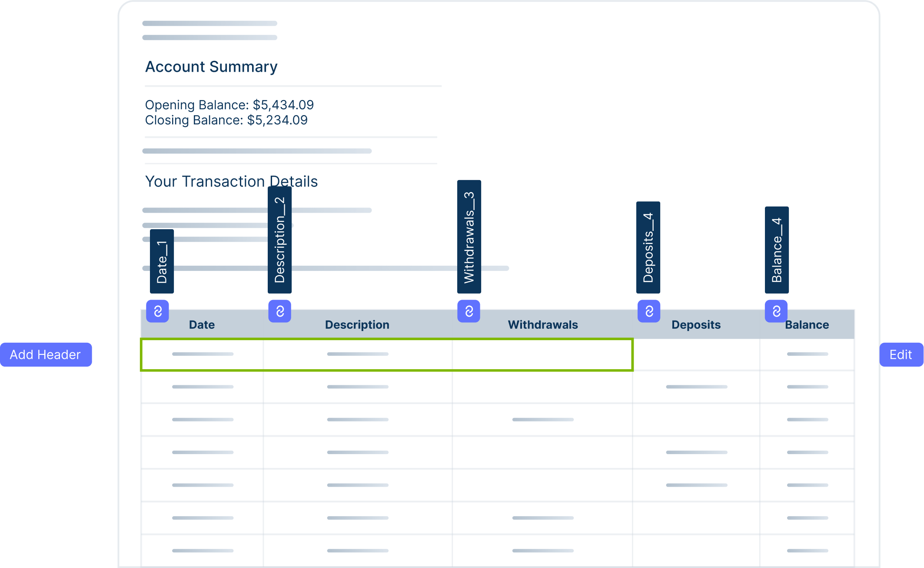
Task: Click the link icon above Balance column
Action: click(x=776, y=311)
